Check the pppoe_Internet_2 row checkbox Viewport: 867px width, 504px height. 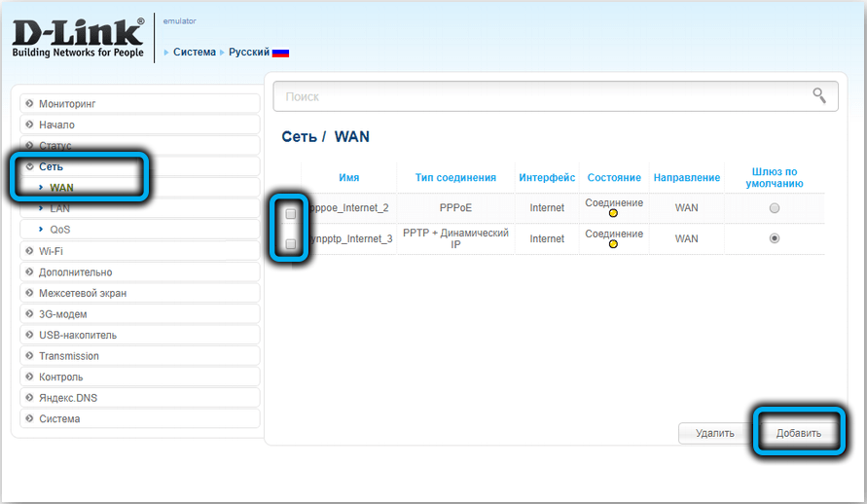(x=290, y=213)
